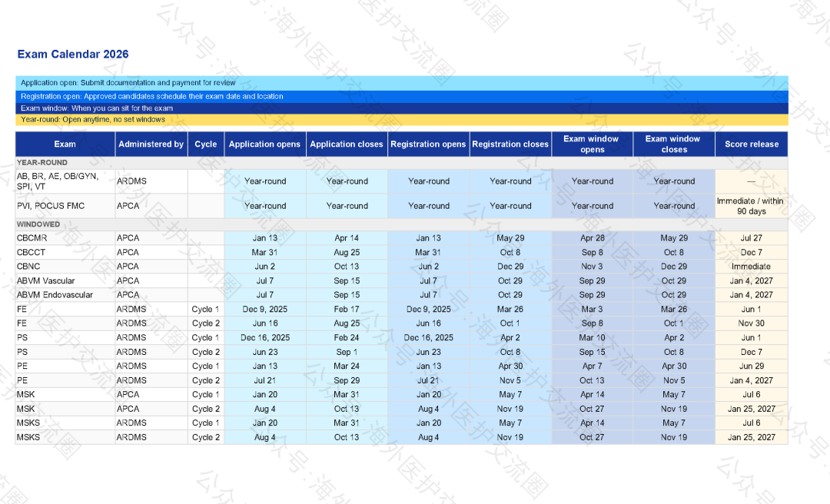Select the "ABVM Vascular" exam name
This screenshot has height=504, width=830.
coord(45,280)
